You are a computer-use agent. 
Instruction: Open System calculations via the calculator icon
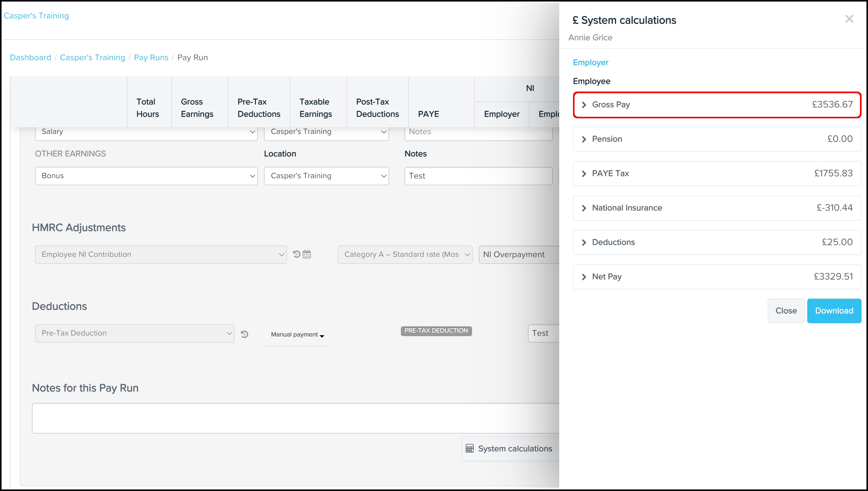(470, 449)
